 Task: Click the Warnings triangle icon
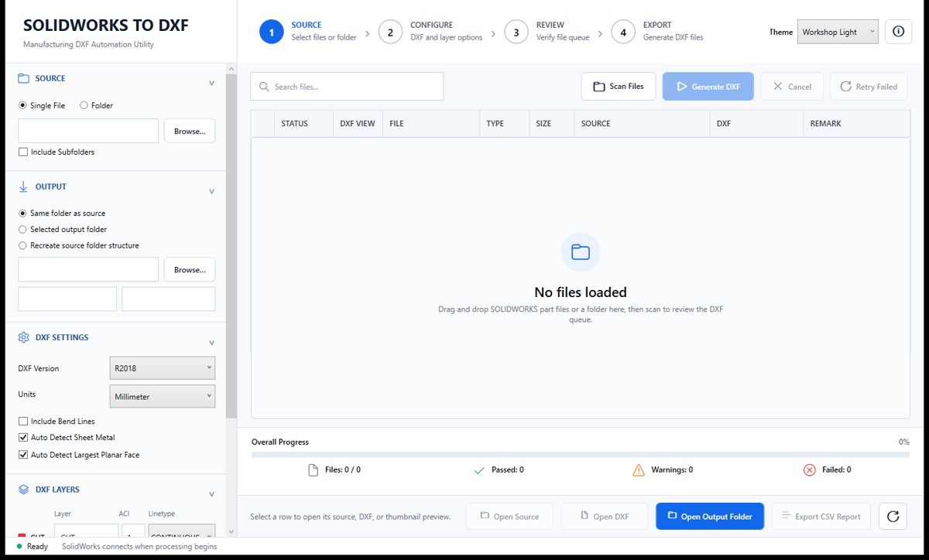point(639,470)
